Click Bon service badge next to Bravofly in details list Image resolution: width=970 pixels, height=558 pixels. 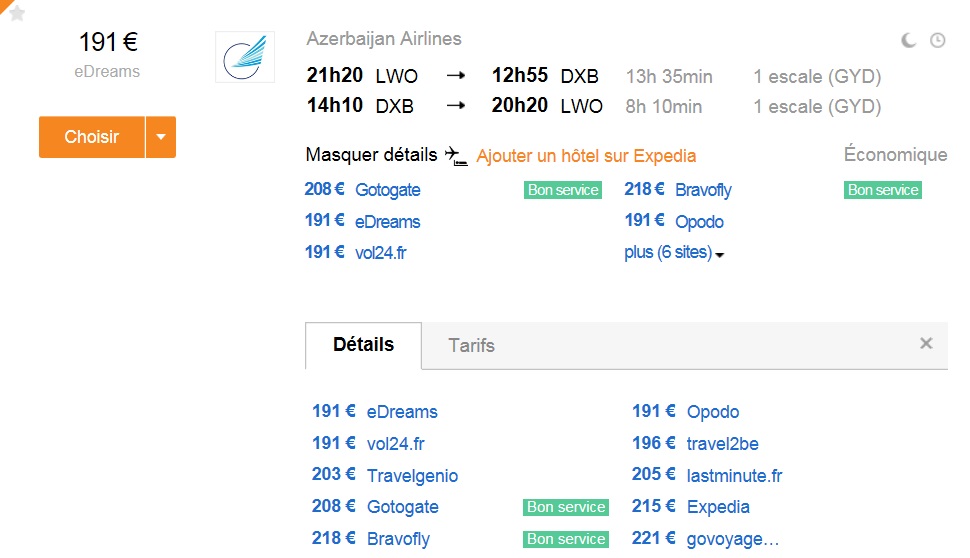[566, 539]
